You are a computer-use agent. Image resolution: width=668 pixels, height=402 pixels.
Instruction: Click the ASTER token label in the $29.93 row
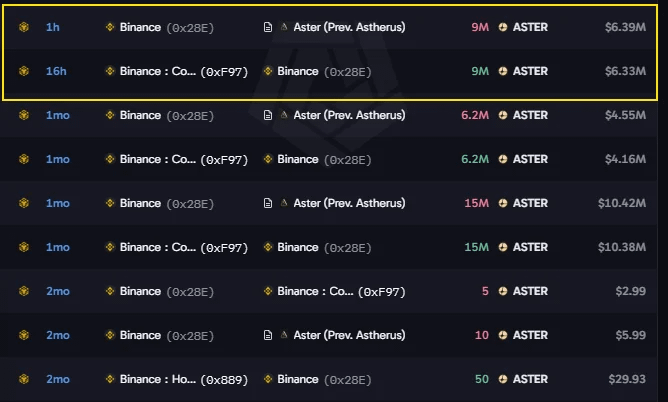530,379
